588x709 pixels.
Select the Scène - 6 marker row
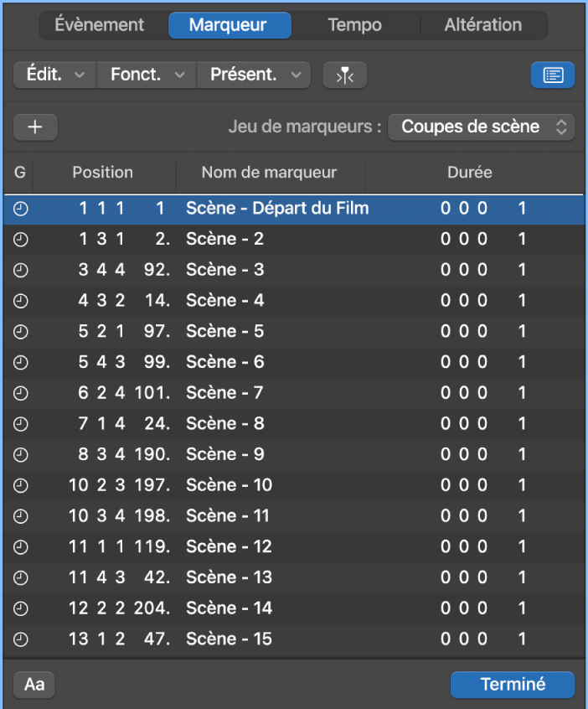(x=251, y=361)
